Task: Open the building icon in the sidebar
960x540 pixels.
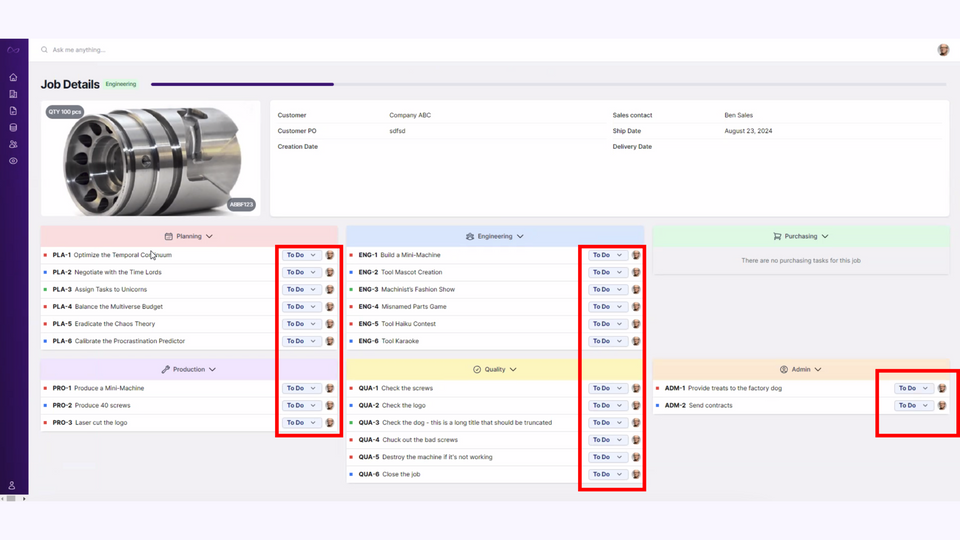Action: [x=13, y=94]
